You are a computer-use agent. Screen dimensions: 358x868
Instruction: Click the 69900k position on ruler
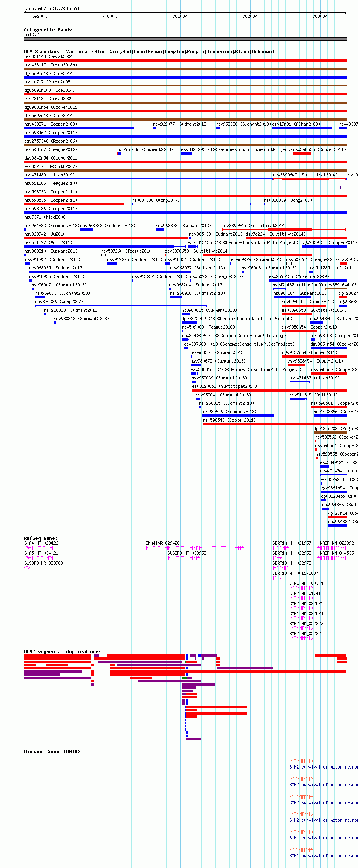(x=39, y=16)
